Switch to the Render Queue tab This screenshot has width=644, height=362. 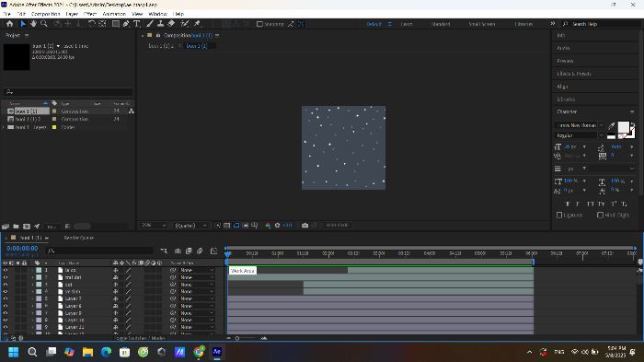[x=79, y=238]
